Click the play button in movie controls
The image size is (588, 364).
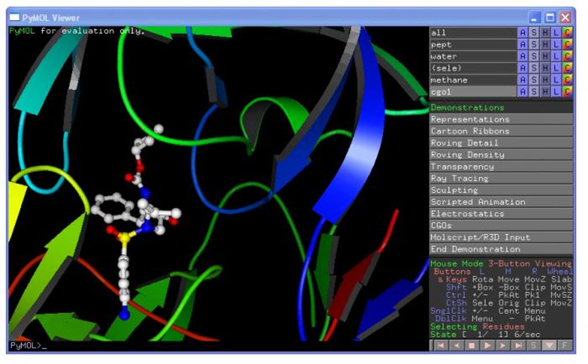tap(487, 345)
